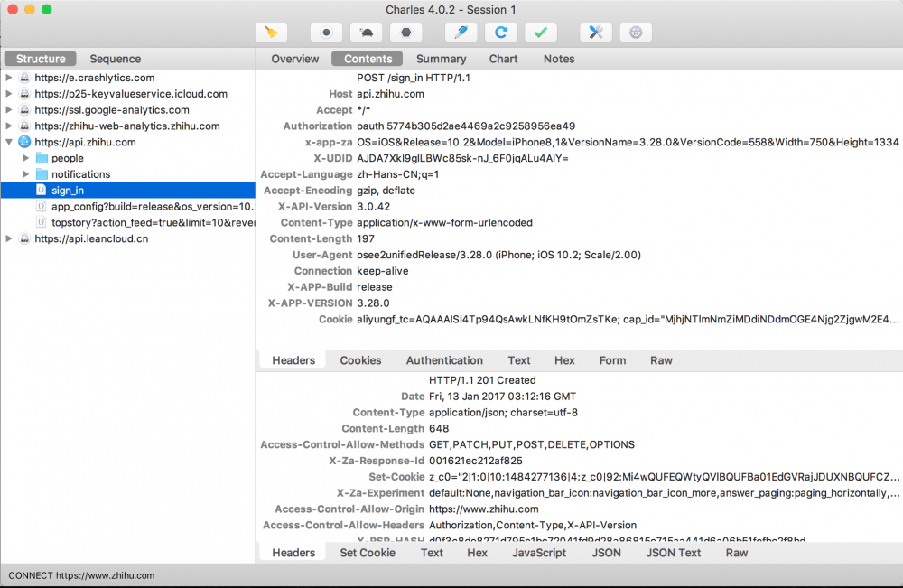Click the pen Compose request icon

click(461, 33)
